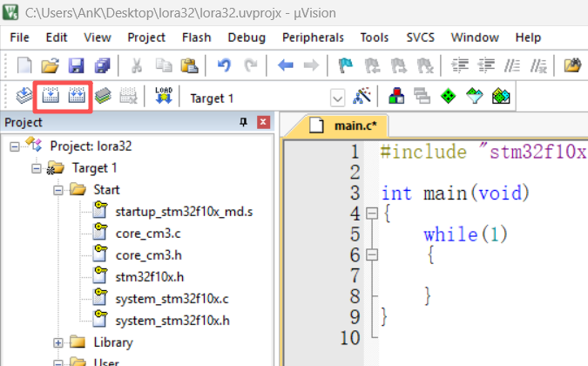Open the Window menu
Screen dimensions: 588x366
(x=475, y=37)
